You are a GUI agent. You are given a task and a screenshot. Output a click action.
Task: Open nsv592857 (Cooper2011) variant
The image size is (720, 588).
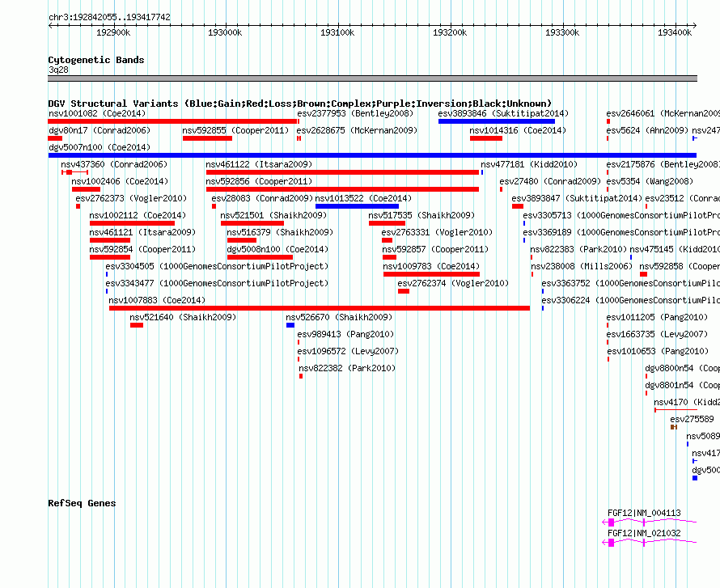point(435,249)
